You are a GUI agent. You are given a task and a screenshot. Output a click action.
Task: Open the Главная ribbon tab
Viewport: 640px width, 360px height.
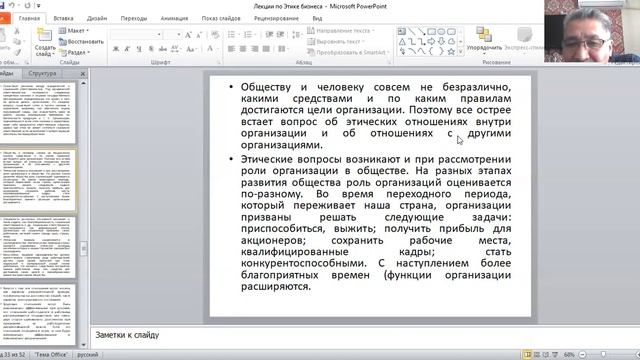[29, 18]
